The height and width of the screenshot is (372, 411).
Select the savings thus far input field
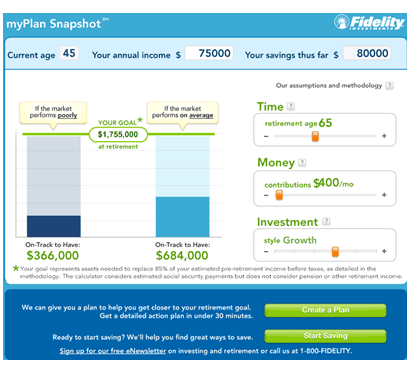(x=367, y=53)
